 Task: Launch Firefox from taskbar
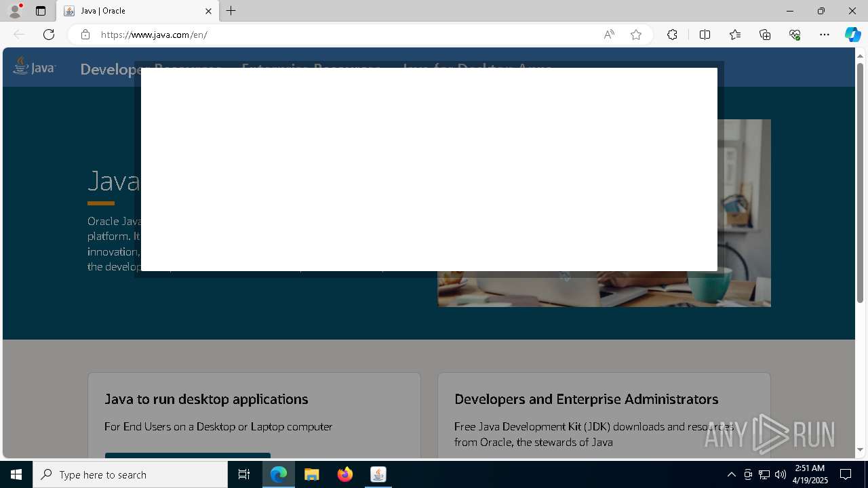345,474
